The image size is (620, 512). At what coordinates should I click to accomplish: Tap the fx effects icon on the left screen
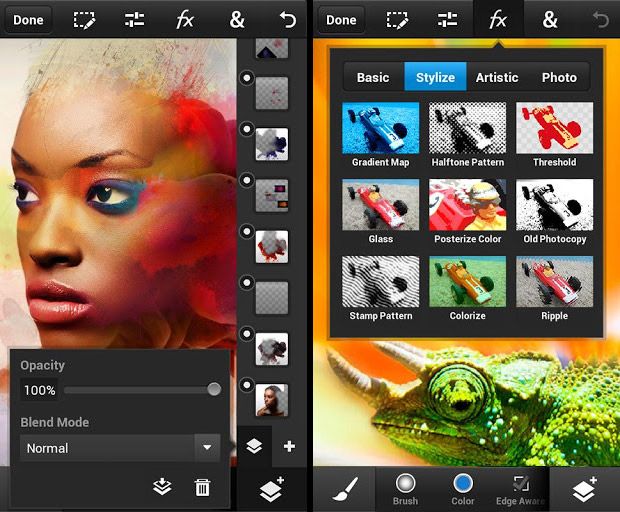click(x=184, y=20)
